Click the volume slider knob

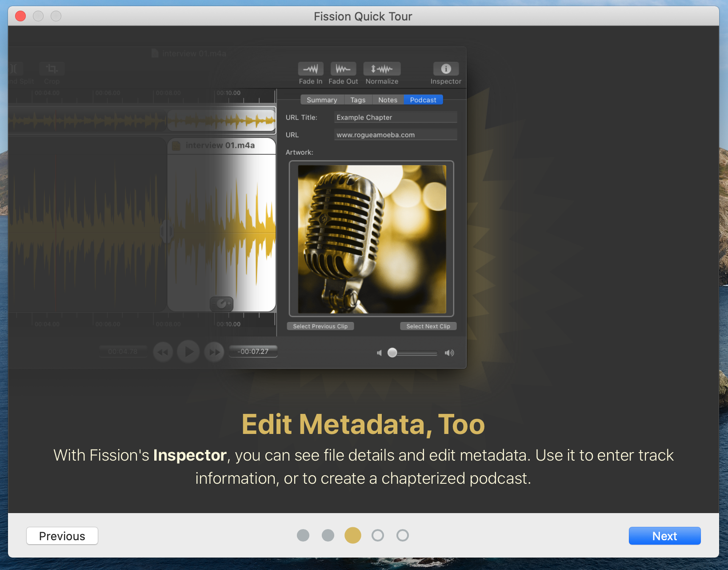point(392,353)
